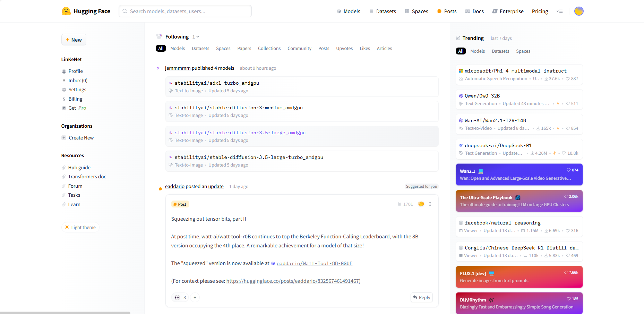The image size is (644, 314).
Task: Open the Docs navigation item
Action: (x=474, y=11)
